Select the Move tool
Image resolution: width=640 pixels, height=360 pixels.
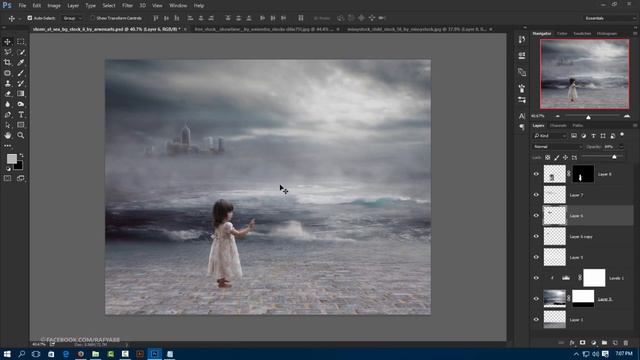[x=7, y=42]
